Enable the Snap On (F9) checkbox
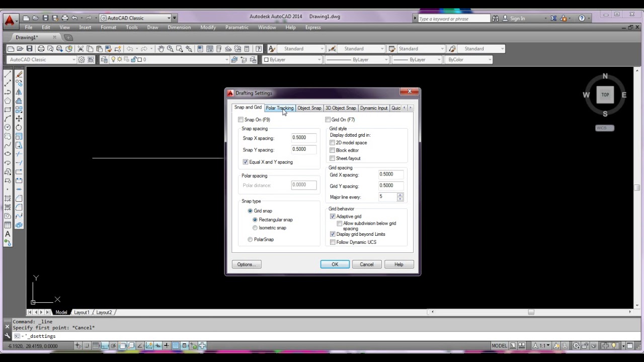This screenshot has width=644, height=362. click(x=240, y=120)
